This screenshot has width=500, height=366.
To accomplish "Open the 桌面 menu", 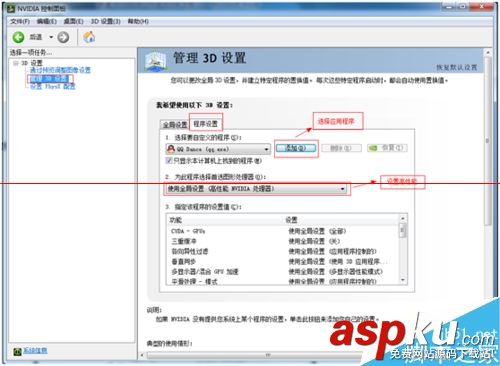I will [x=73, y=21].
